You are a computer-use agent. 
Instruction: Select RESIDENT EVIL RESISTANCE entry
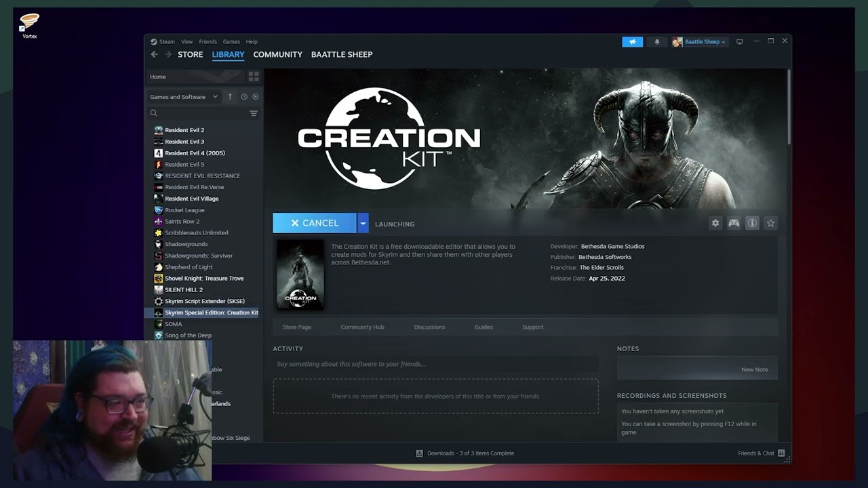click(203, 176)
